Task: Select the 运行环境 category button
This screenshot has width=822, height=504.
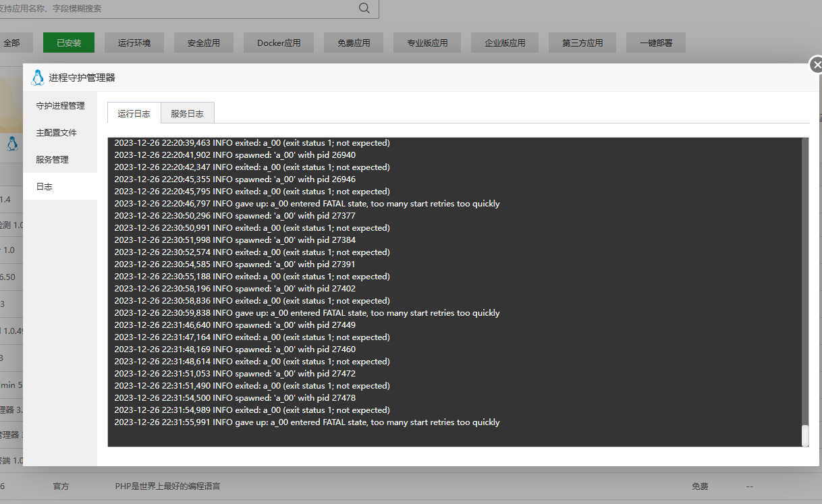Action: coord(134,43)
